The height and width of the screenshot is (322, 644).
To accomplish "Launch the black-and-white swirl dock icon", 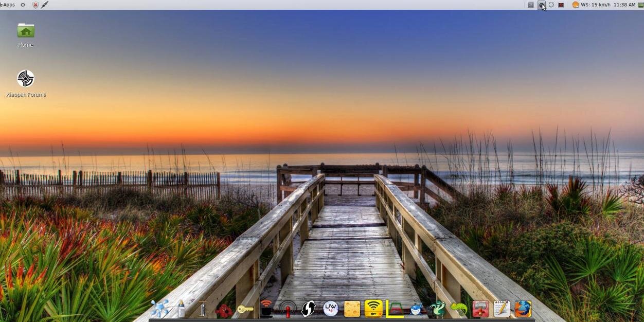I will (x=308, y=309).
